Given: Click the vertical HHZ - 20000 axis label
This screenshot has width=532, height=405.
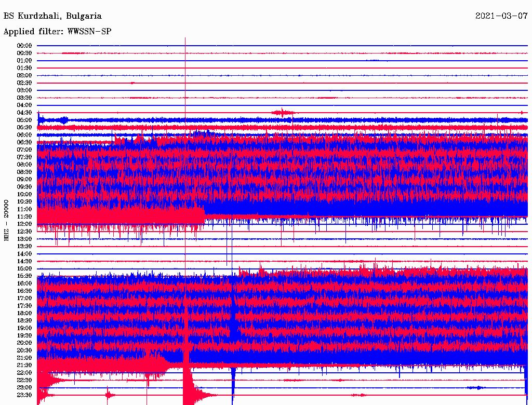Looking at the screenshot, I should [6, 219].
